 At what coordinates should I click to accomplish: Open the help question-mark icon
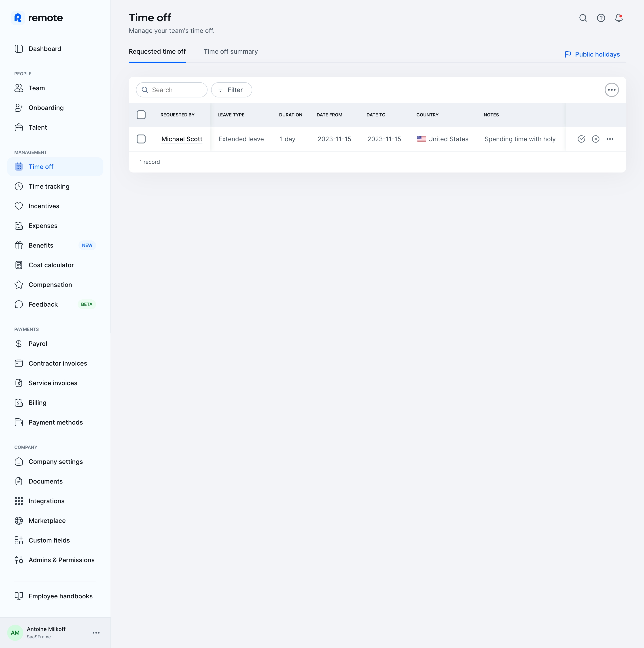click(601, 18)
